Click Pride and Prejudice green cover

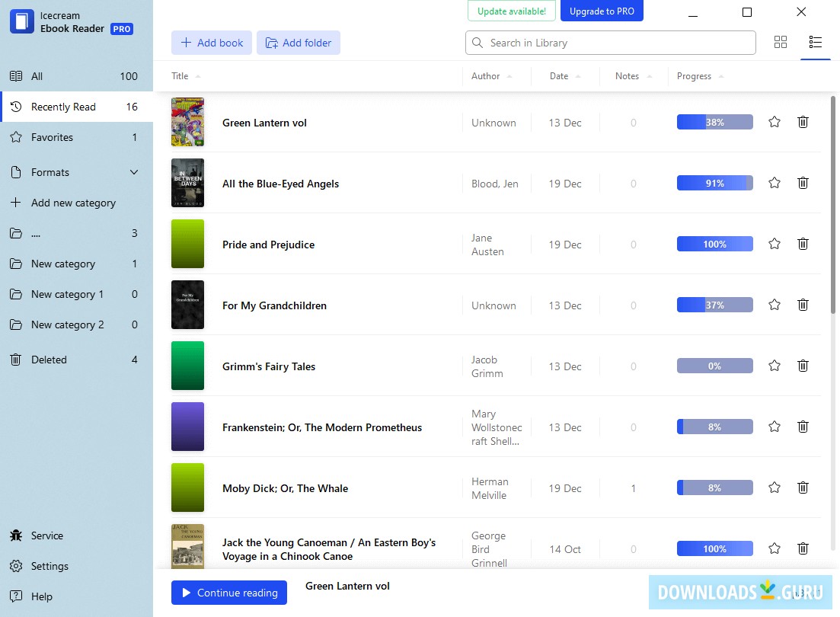(187, 244)
